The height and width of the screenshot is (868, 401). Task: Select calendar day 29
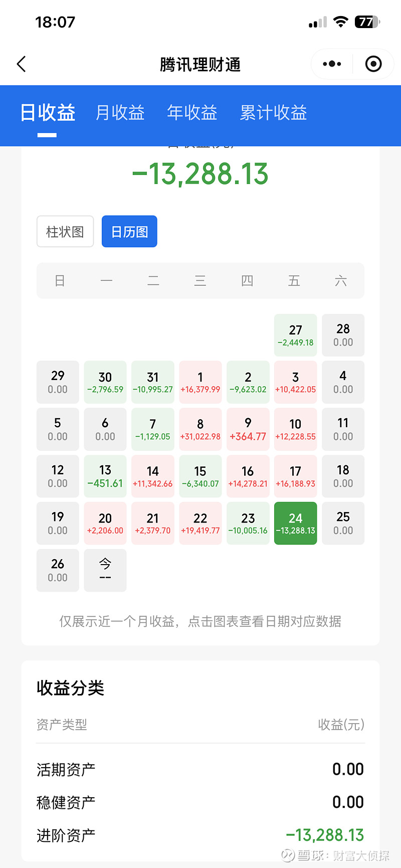click(58, 382)
